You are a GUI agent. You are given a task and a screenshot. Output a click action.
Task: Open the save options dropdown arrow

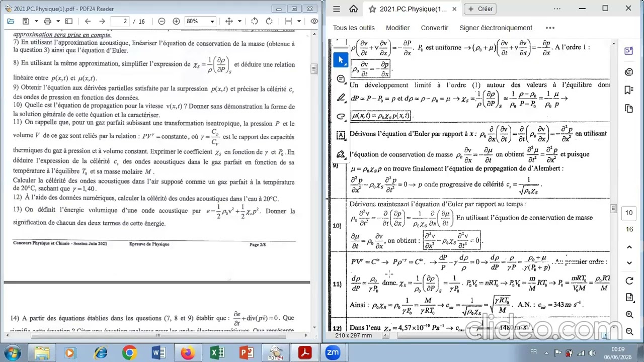[x=36, y=21]
